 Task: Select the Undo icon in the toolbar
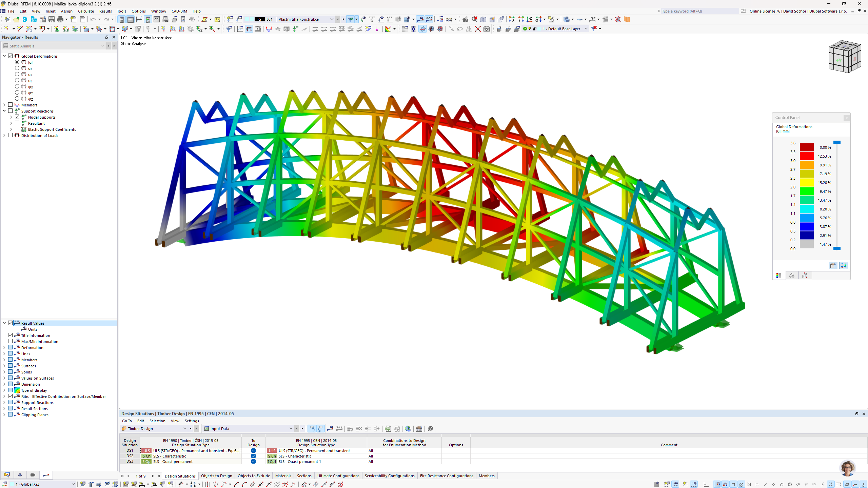tap(94, 19)
